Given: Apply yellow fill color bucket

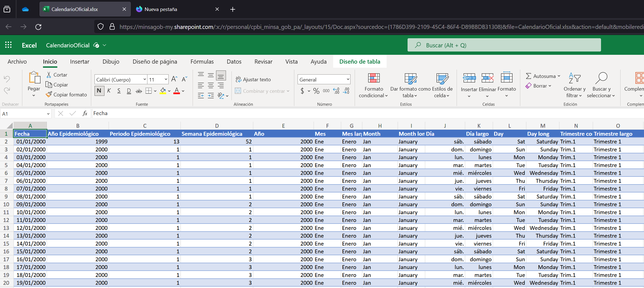Looking at the screenshot, I should pyautogui.click(x=163, y=91).
